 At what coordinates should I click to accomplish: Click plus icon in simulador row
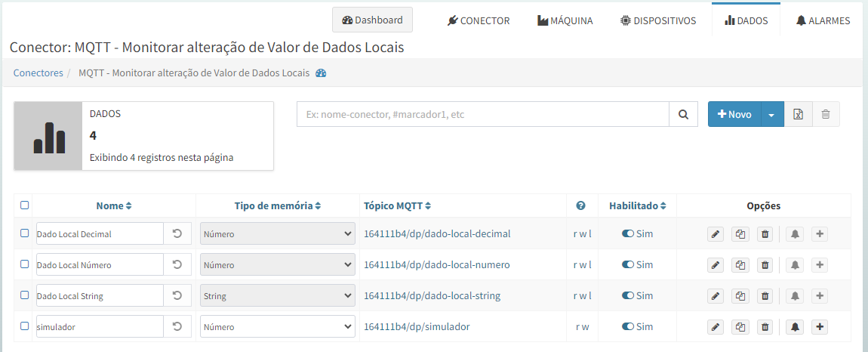click(820, 327)
